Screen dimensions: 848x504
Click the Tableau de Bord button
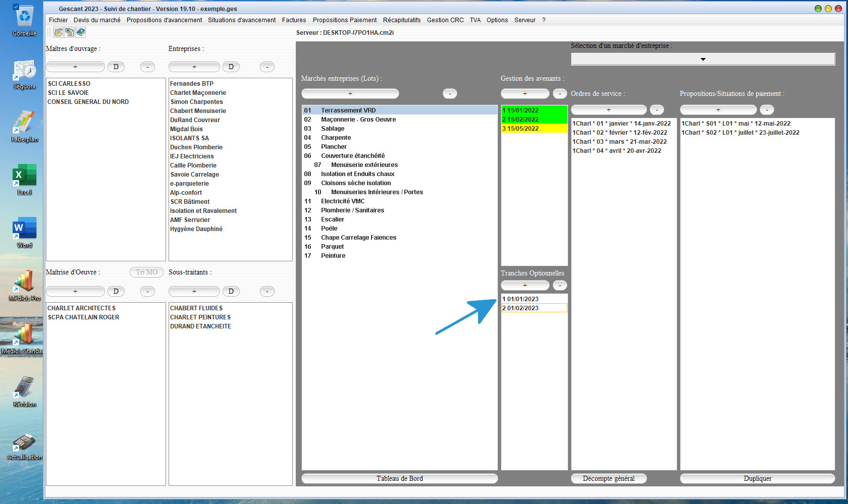point(400,478)
